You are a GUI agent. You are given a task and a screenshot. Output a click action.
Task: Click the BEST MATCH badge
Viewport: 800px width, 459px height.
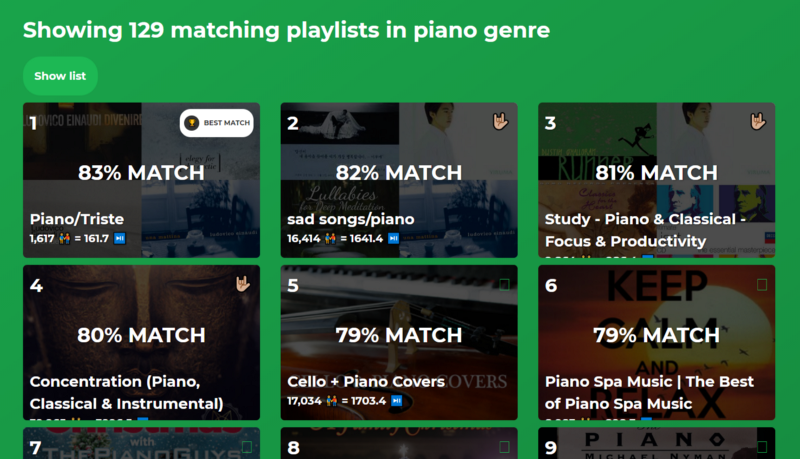[x=216, y=123]
